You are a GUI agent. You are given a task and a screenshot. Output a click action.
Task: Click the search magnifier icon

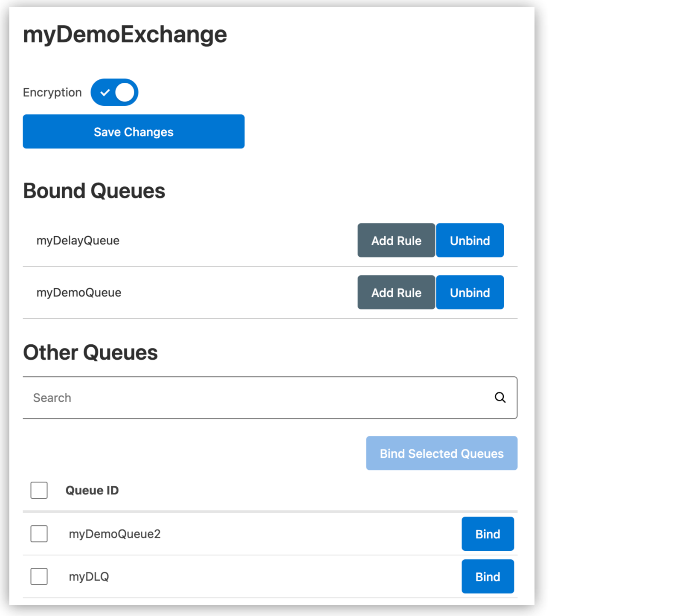(500, 398)
